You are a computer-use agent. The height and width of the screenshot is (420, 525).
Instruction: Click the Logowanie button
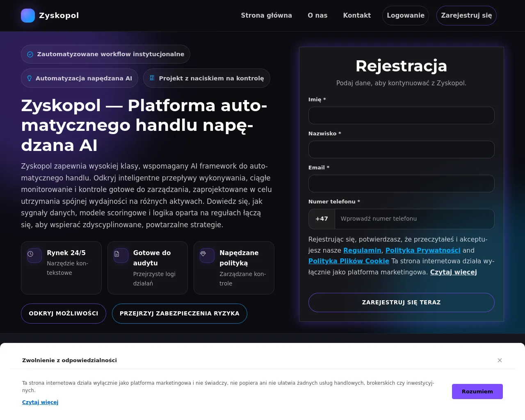coord(406,16)
